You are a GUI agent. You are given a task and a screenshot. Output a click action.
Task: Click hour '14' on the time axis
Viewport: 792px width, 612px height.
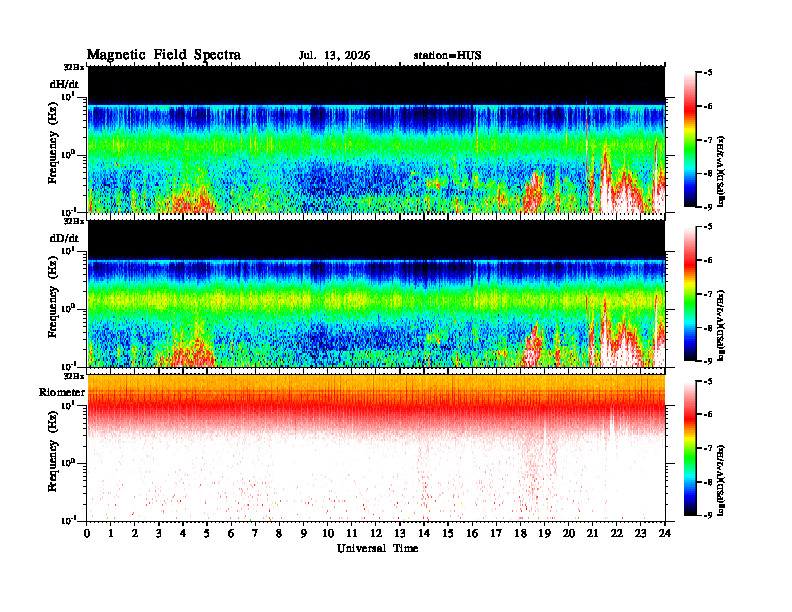pyautogui.click(x=424, y=533)
